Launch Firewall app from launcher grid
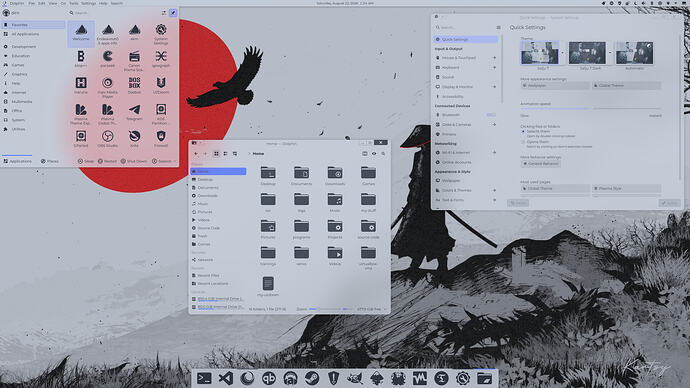 pos(161,138)
